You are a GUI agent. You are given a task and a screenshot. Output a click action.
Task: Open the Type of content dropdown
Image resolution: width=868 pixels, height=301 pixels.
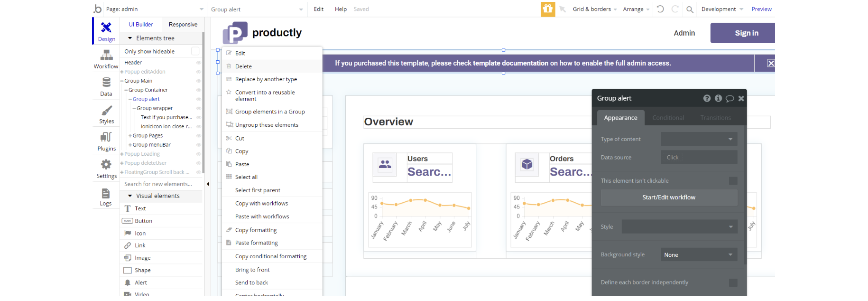click(698, 139)
